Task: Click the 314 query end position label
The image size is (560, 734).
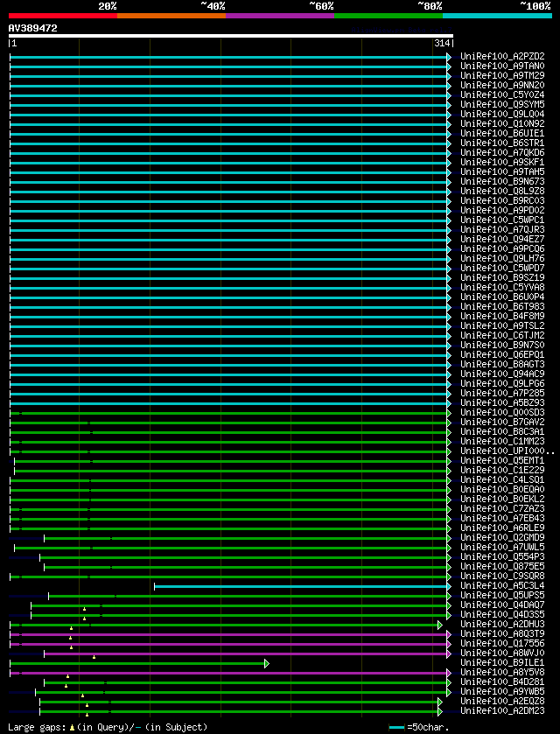Action: (442, 44)
